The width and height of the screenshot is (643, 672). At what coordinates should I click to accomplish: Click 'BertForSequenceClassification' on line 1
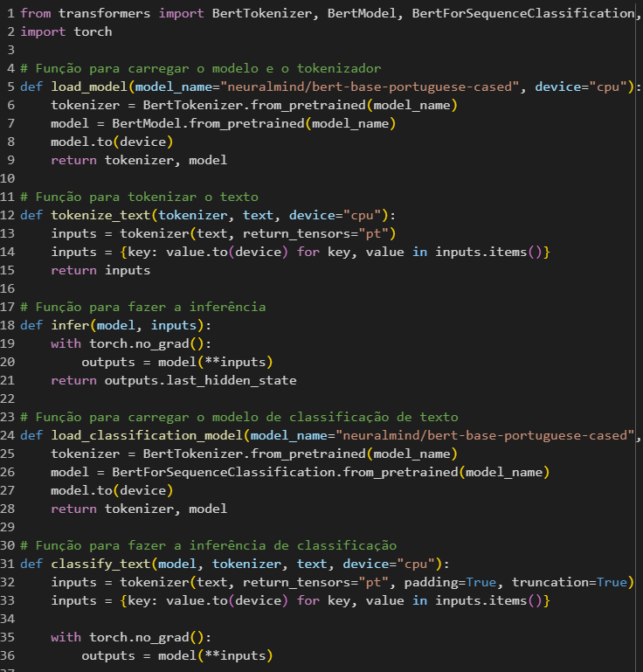523,13
